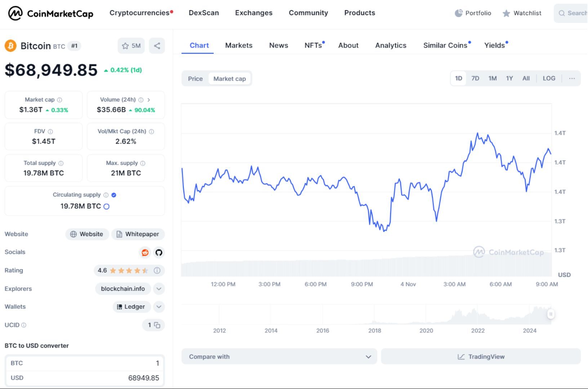Open the Exchanges menu
This screenshot has width=588, height=389.
pyautogui.click(x=254, y=13)
